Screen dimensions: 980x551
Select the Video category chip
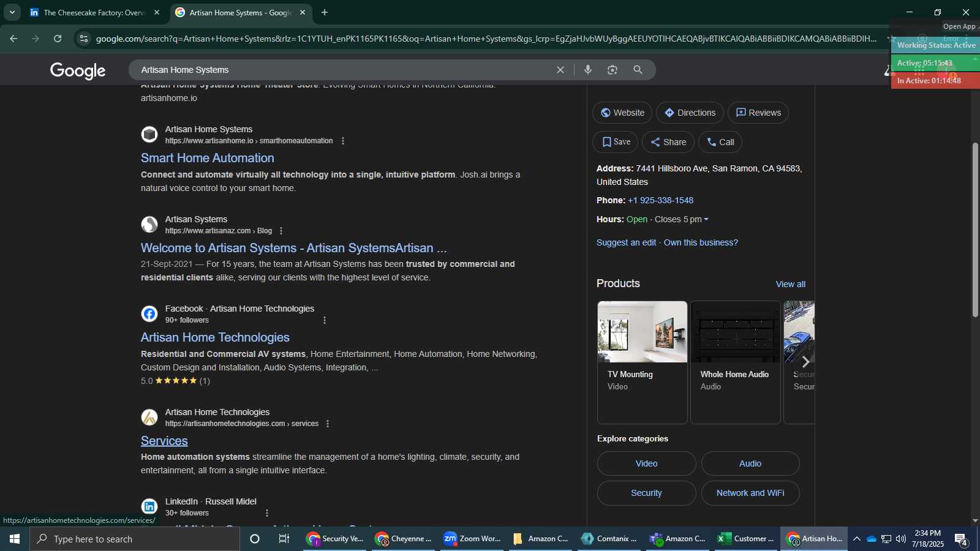647,463
